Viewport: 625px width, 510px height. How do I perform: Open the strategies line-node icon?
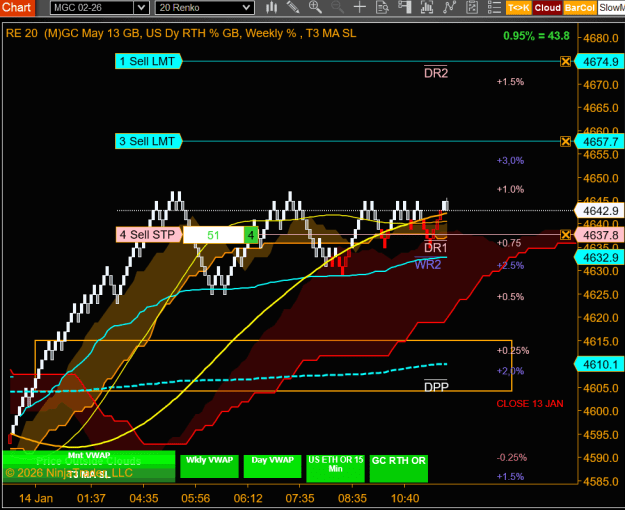449,8
